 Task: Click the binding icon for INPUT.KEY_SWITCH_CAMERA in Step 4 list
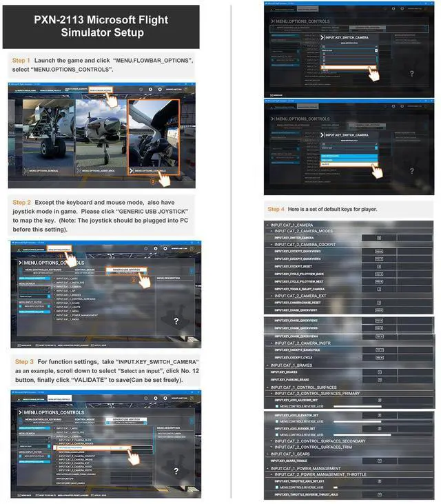click(x=379, y=238)
